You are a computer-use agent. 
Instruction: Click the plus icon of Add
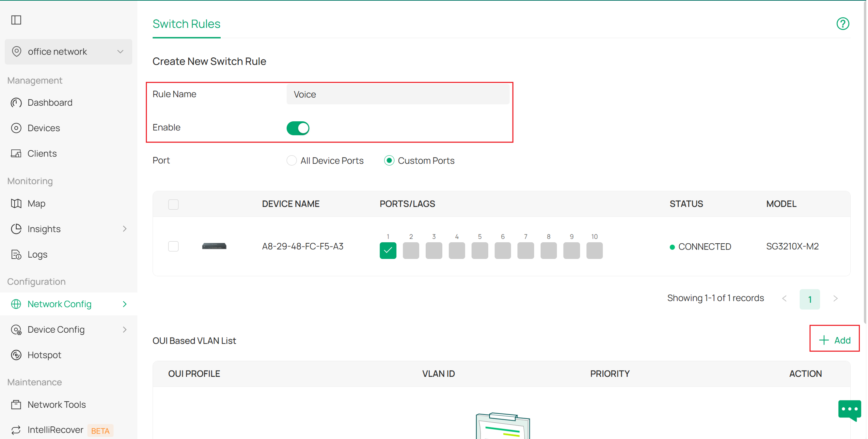(x=824, y=340)
